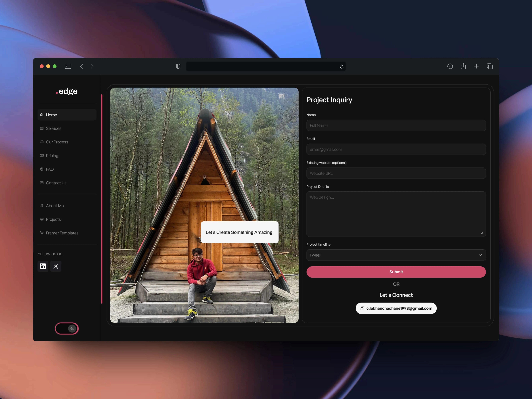Click the house icon next to Home
Image resolution: width=532 pixels, height=399 pixels.
[42, 115]
